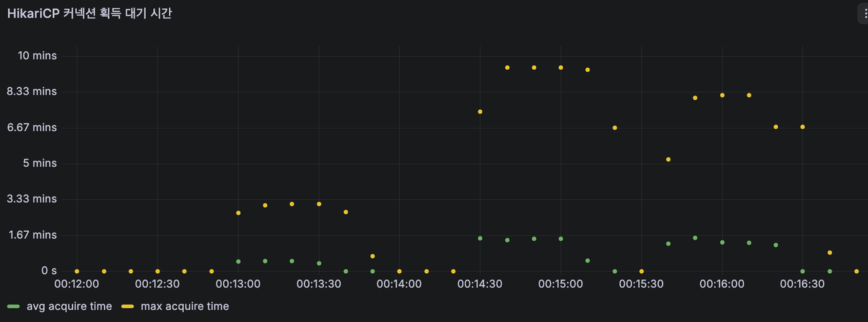Select the green avg point at 00:13:00

click(x=238, y=261)
